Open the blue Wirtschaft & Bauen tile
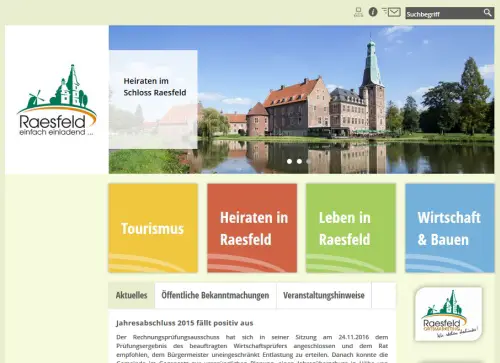 click(450, 228)
